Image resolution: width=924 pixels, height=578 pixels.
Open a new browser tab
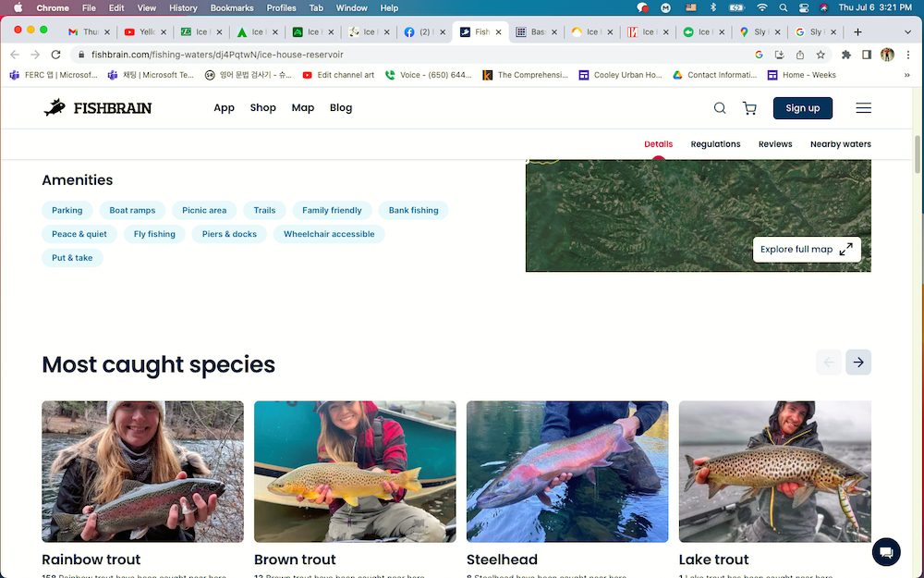858,31
